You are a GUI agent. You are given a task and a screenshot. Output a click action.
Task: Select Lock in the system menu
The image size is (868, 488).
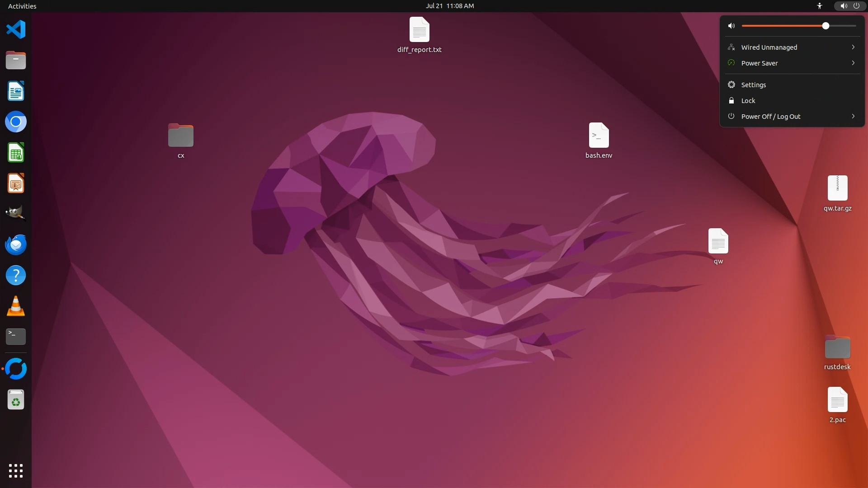tap(748, 101)
